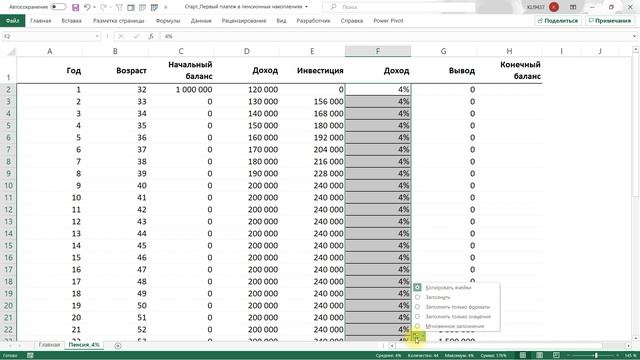Click the Redo arrow icon
Viewport: 640px width, 360px height.
tap(103, 7)
